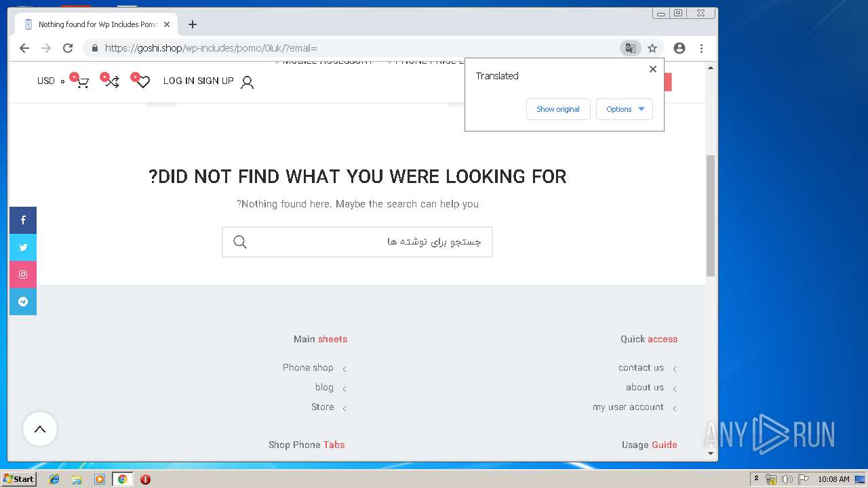Open the compare shuffle icon
Viewport: 868px width, 488px height.
[112, 82]
